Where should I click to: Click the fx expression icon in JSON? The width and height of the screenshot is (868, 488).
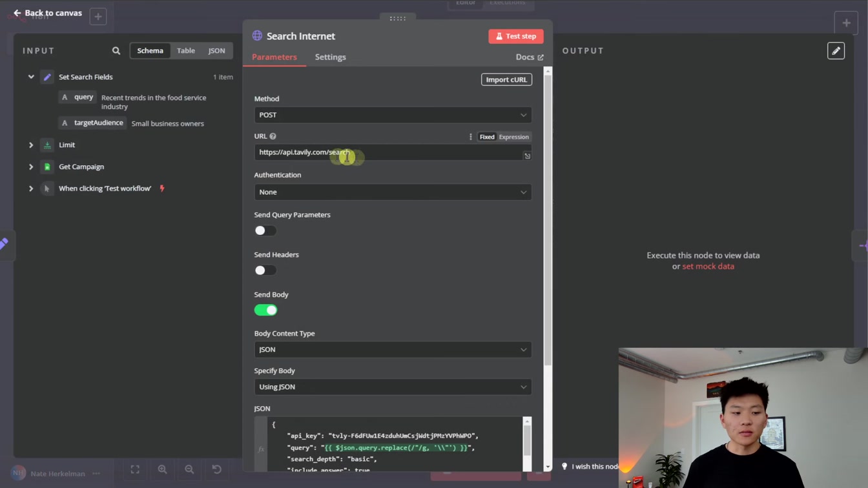261,449
